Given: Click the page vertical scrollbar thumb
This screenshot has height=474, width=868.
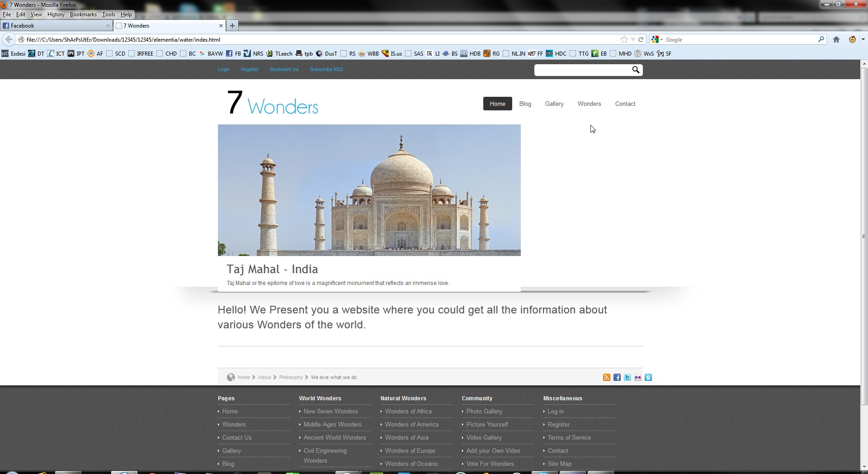Looking at the screenshot, I should (864, 236).
